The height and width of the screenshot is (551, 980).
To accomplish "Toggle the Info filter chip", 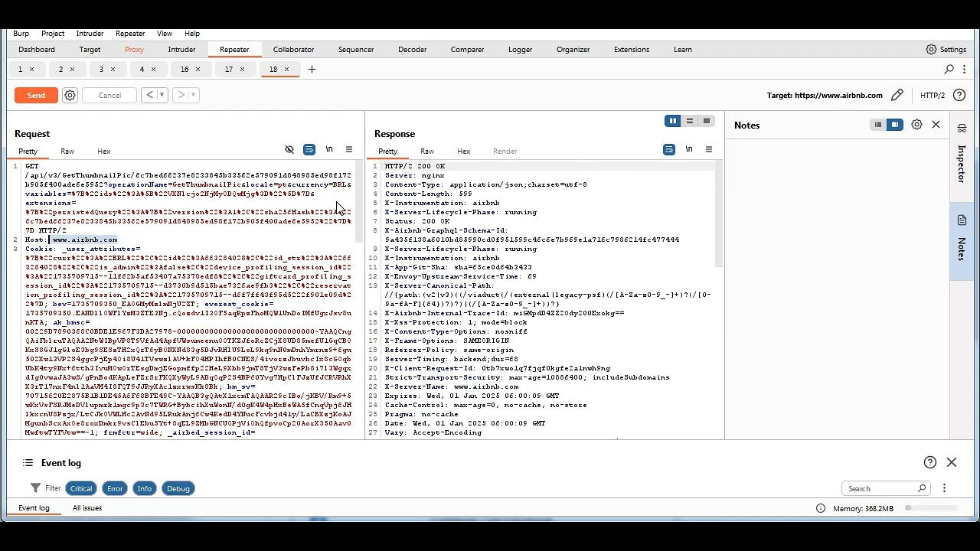I will (144, 488).
